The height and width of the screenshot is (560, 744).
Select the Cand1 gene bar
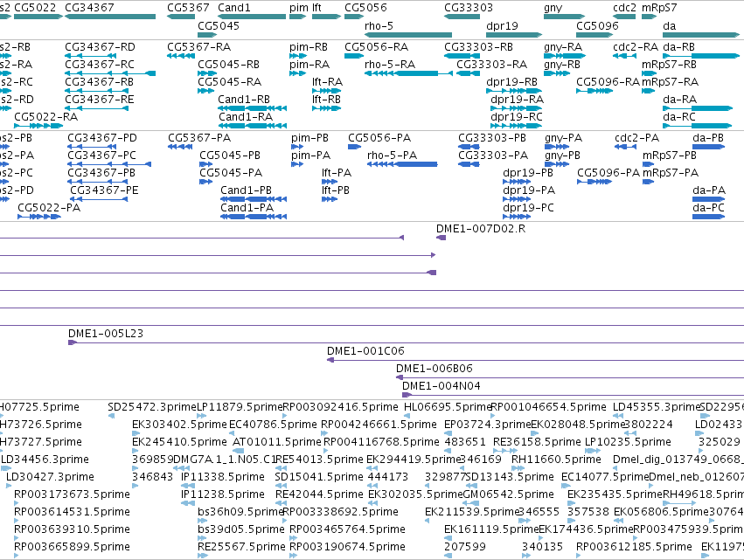pos(252,17)
